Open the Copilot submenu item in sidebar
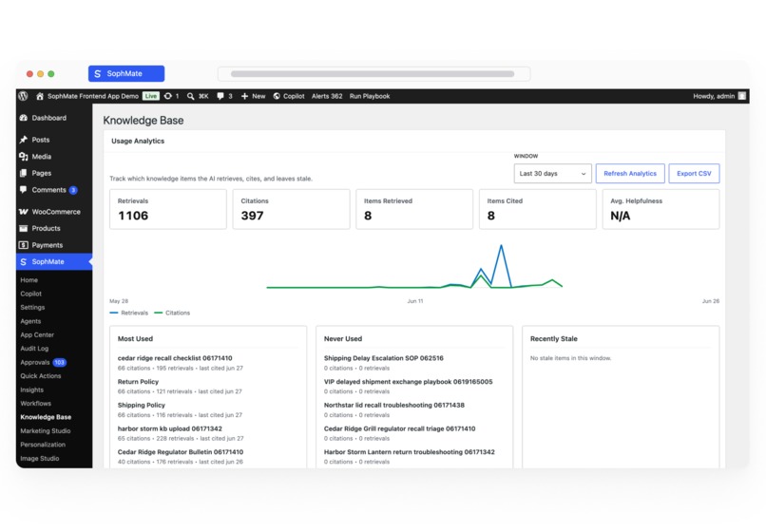Screen dimensions: 766x532 (x=30, y=294)
